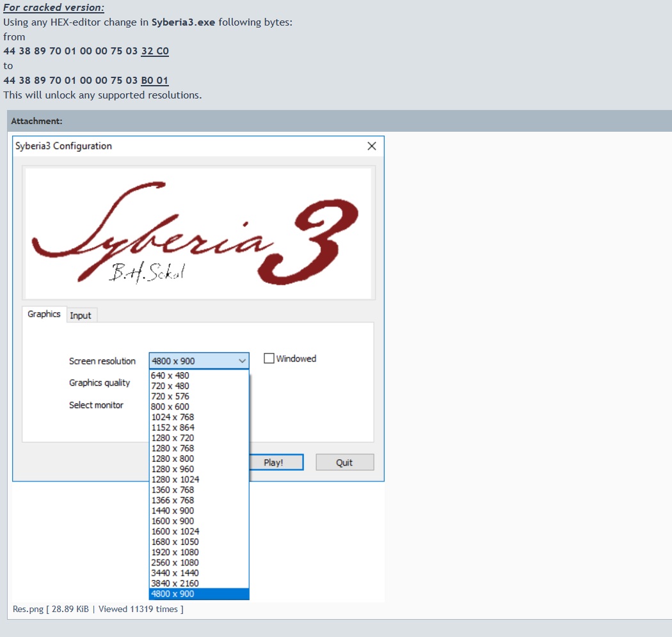The height and width of the screenshot is (637, 672).
Task: Choose 1152 x 864 resolution
Action: pyautogui.click(x=199, y=427)
